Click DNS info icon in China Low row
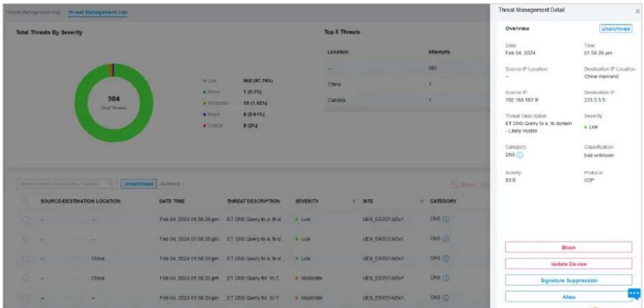The height and width of the screenshot is (308, 644). click(x=446, y=259)
